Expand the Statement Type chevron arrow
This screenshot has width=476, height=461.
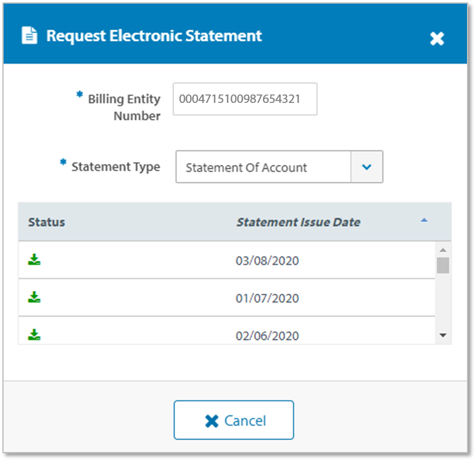point(366,167)
